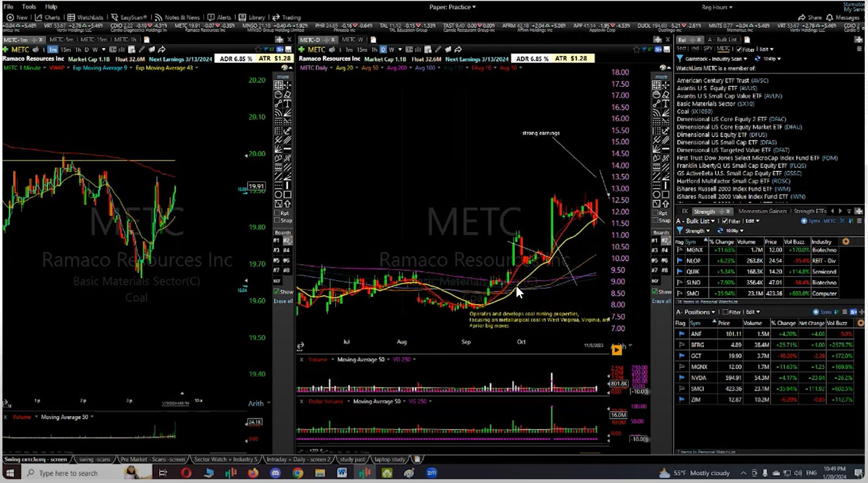Open the Tools menu
The image size is (868, 483).
point(29,7)
